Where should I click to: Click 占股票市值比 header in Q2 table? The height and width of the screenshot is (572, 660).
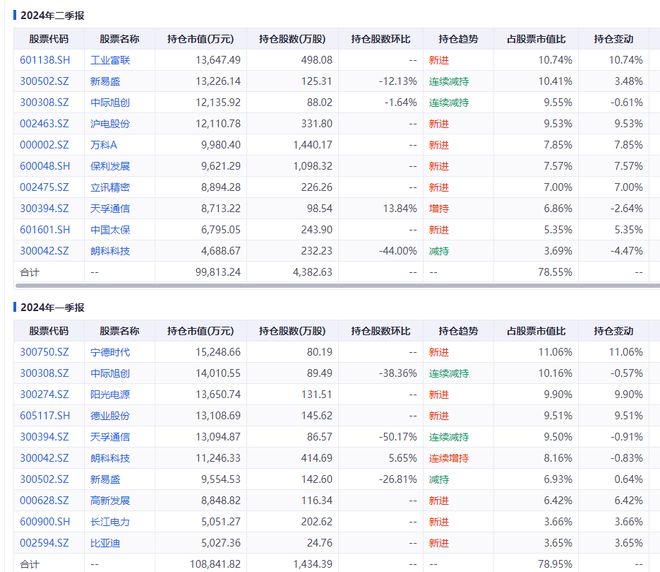[536, 39]
